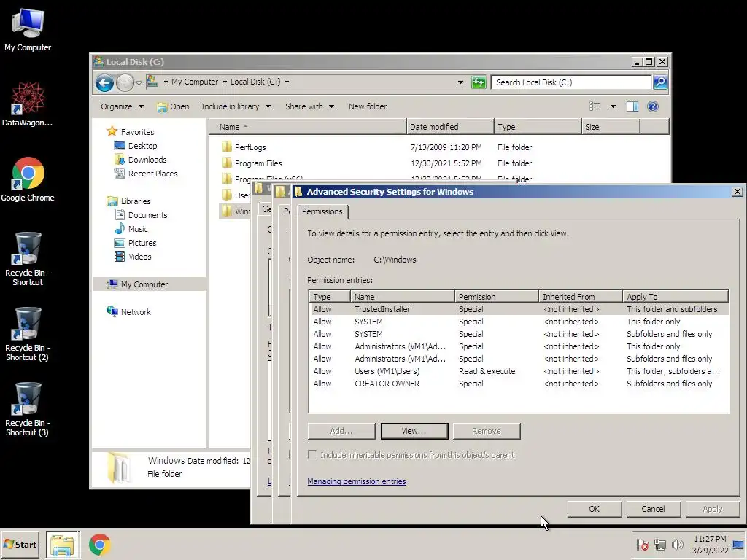
Task: Select Desktop under Favorites
Action: (x=136, y=146)
